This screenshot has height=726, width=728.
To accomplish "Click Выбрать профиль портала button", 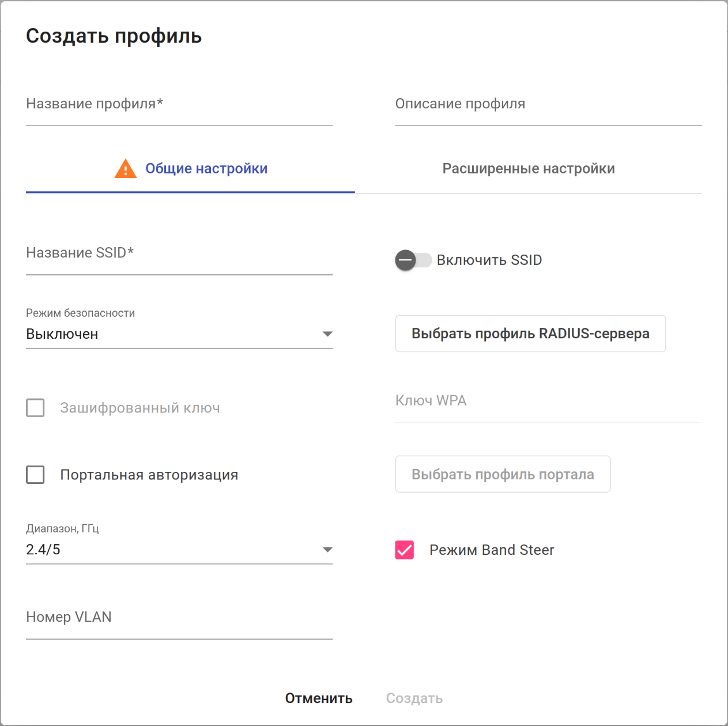I will (x=502, y=474).
